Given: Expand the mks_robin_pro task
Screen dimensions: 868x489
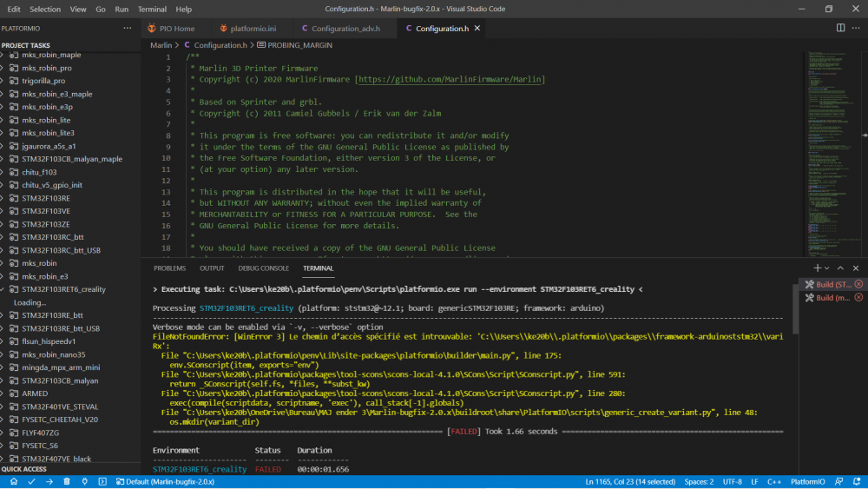Looking at the screenshot, I should click(x=3, y=68).
